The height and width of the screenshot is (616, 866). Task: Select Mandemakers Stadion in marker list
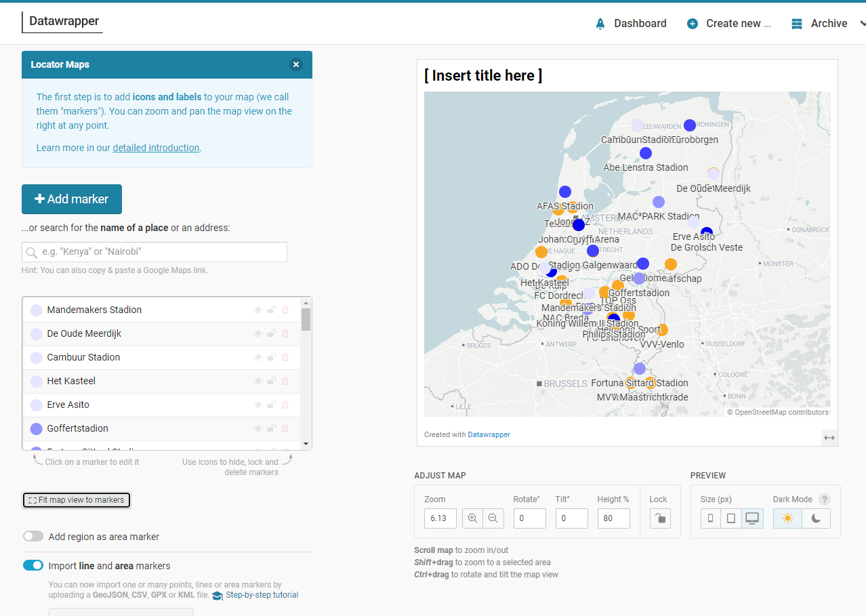pos(94,310)
